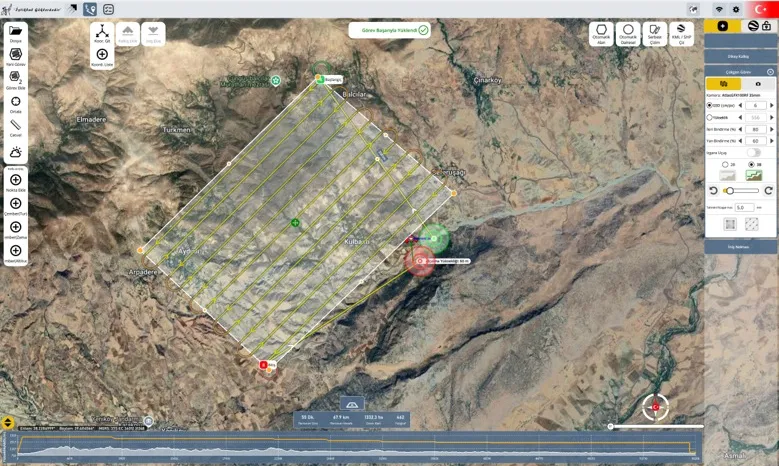Open the checklist icon in top bar

point(108,9)
